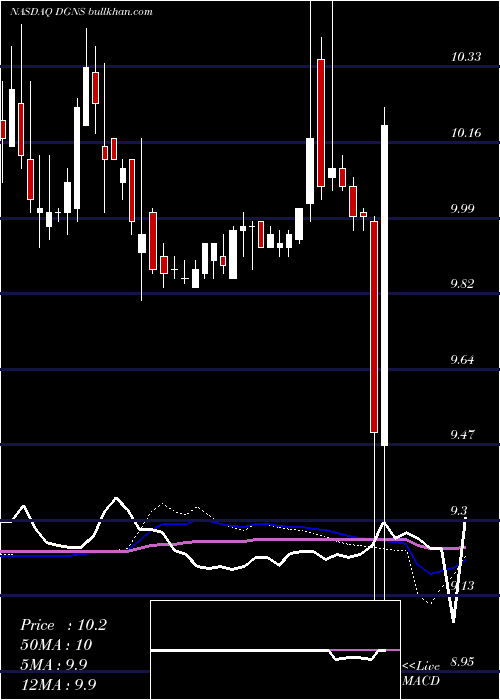The height and width of the screenshot is (700, 500).
Task: Click the Price : 10.2 readout
Action: click(63, 625)
